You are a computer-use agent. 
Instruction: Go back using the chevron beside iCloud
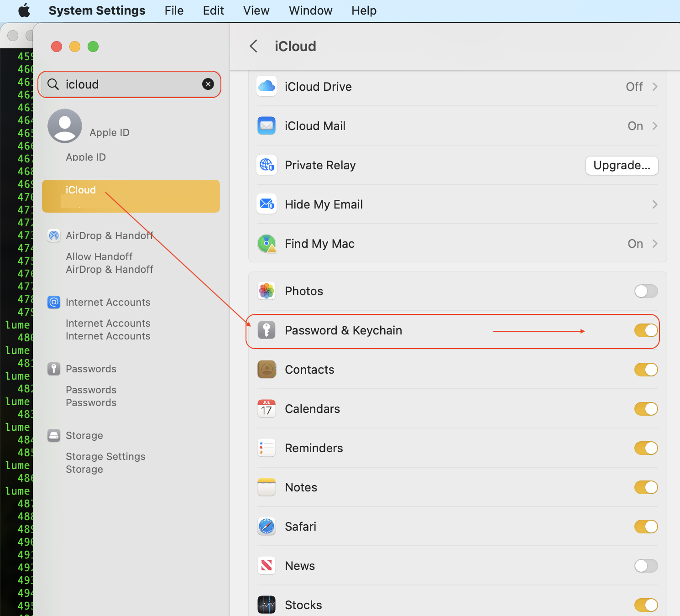click(x=254, y=46)
